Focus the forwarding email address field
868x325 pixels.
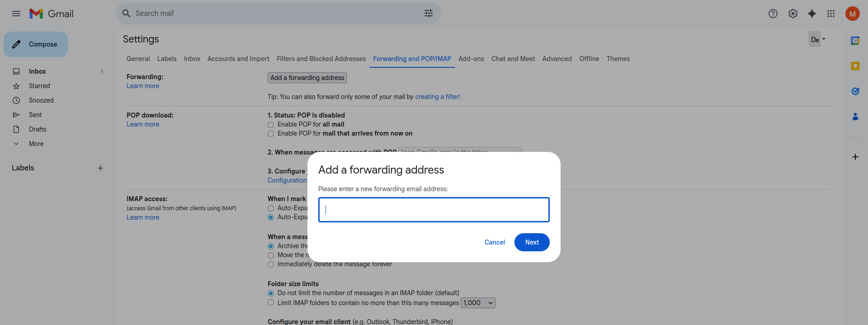click(x=434, y=210)
